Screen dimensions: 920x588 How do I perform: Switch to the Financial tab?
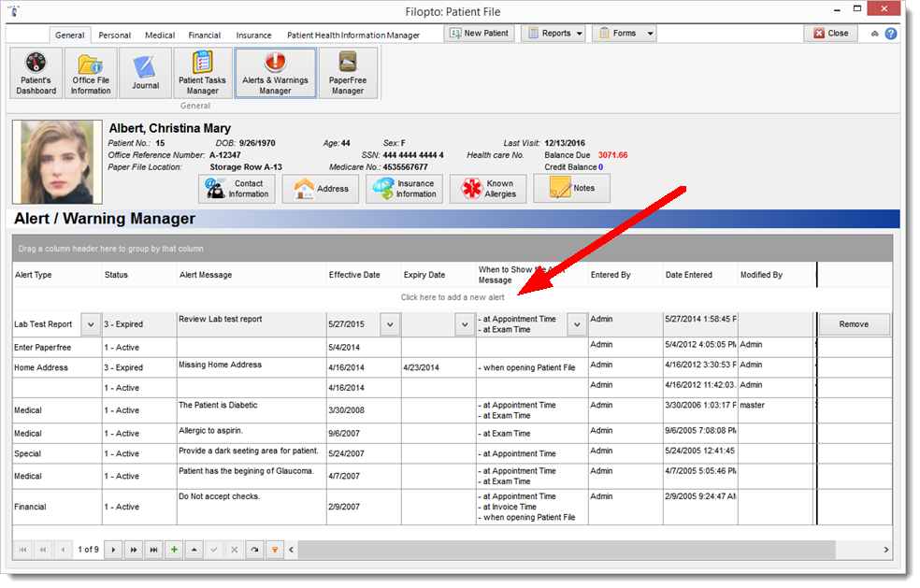click(x=204, y=36)
